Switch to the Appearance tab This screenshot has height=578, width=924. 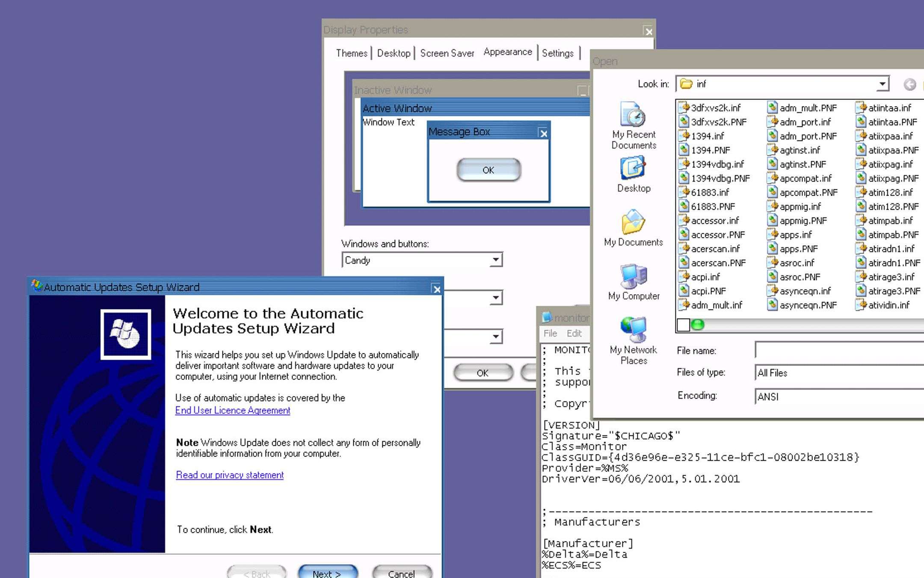click(x=508, y=52)
